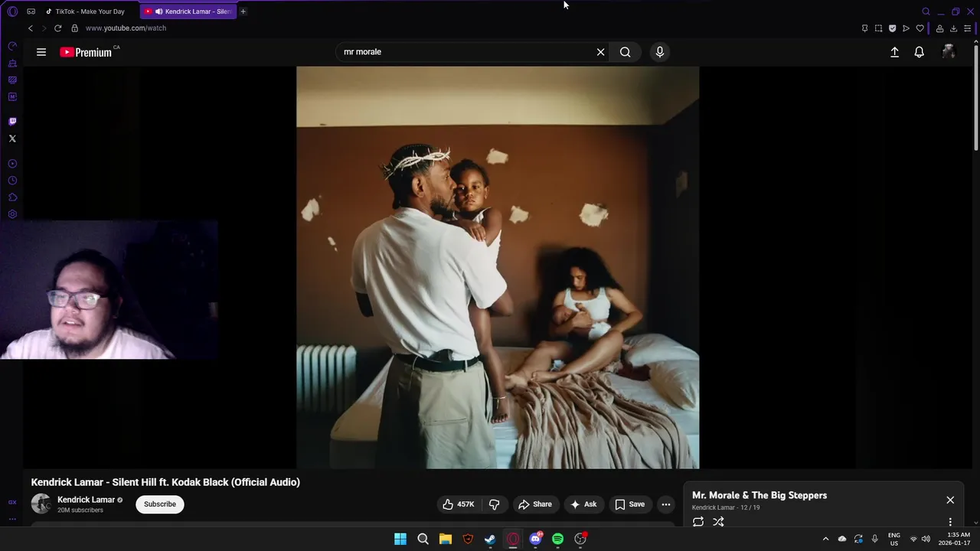Screen dimensions: 980x551
Task: Open Twitch in the sidebar
Action: [x=12, y=122]
